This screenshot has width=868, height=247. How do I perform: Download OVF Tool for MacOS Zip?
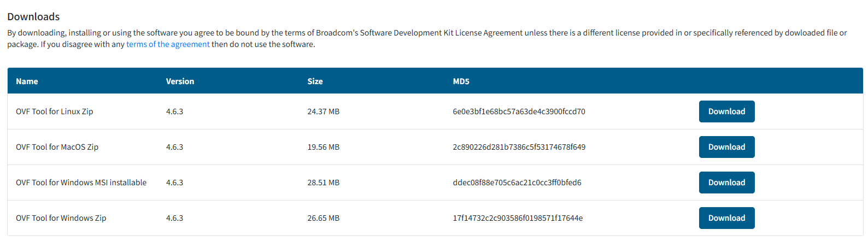(726, 147)
